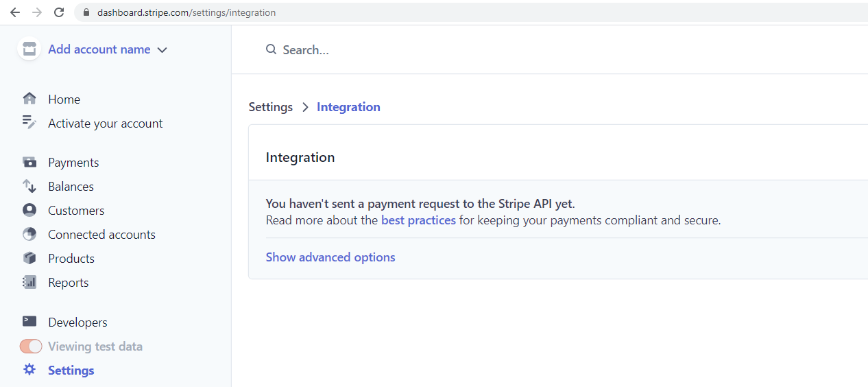868x387 pixels.
Task: Open the Developers section
Action: pos(77,322)
